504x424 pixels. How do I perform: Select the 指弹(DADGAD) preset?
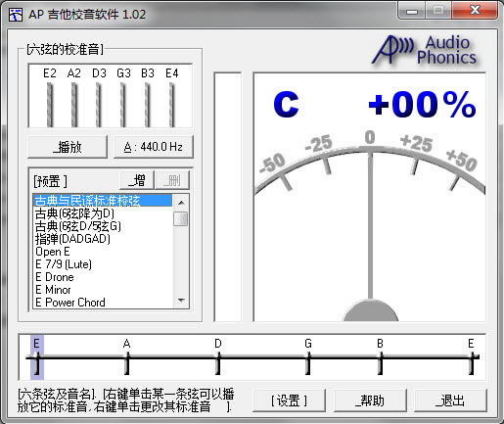click(103, 239)
